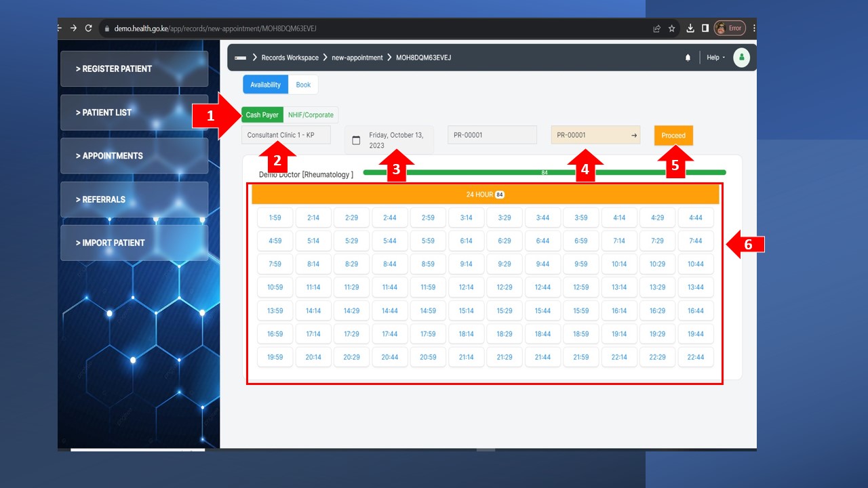868x488 pixels.
Task: Select 3:59 time slot
Action: point(581,218)
